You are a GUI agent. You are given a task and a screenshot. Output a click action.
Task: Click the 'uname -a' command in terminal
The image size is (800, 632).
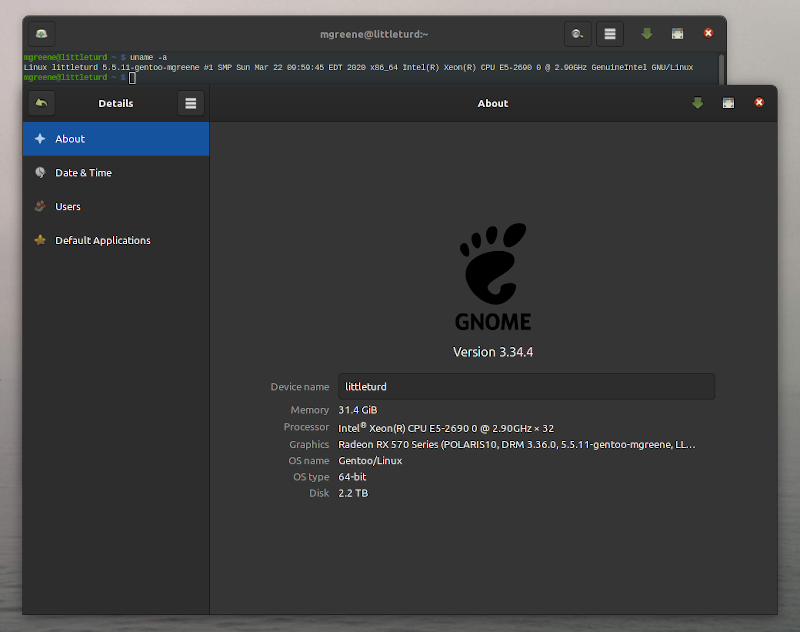(148, 57)
